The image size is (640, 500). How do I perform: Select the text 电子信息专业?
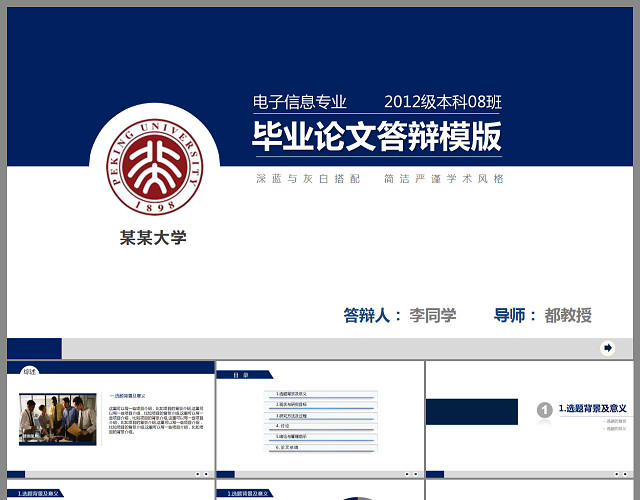pos(300,102)
